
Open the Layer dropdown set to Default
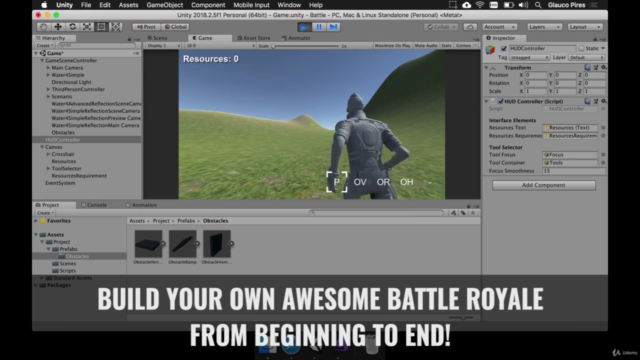587,58
